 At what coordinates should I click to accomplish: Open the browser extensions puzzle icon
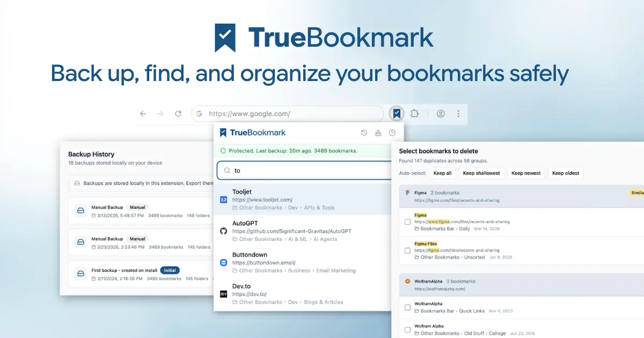(414, 114)
